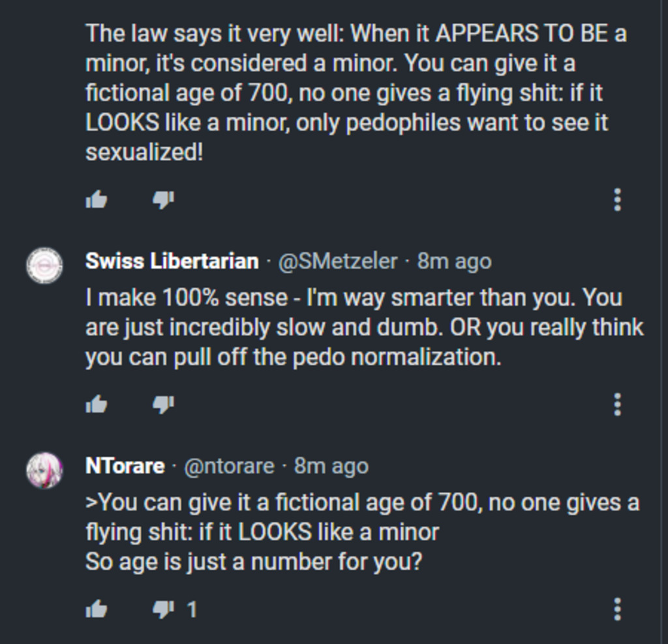Click NTorare's anime profile avatar
This screenshot has width=668, height=644.
coord(44,470)
